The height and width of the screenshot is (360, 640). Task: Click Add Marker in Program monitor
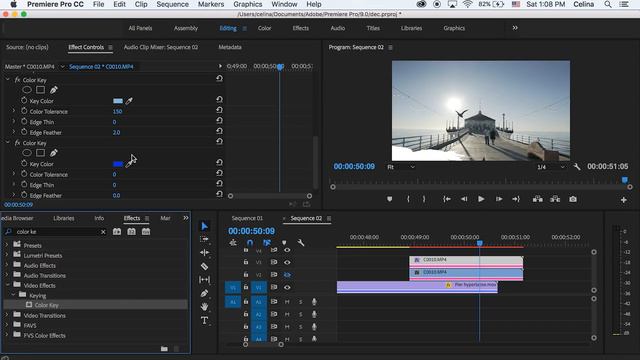(389, 199)
